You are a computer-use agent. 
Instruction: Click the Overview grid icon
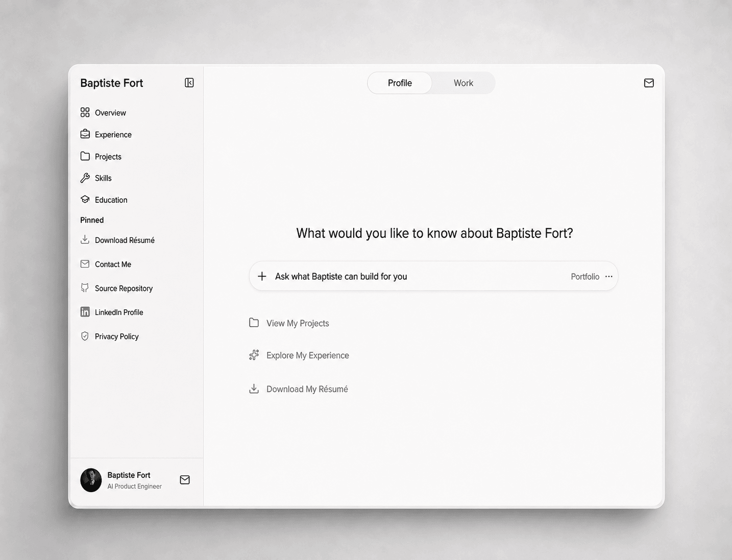tap(85, 112)
